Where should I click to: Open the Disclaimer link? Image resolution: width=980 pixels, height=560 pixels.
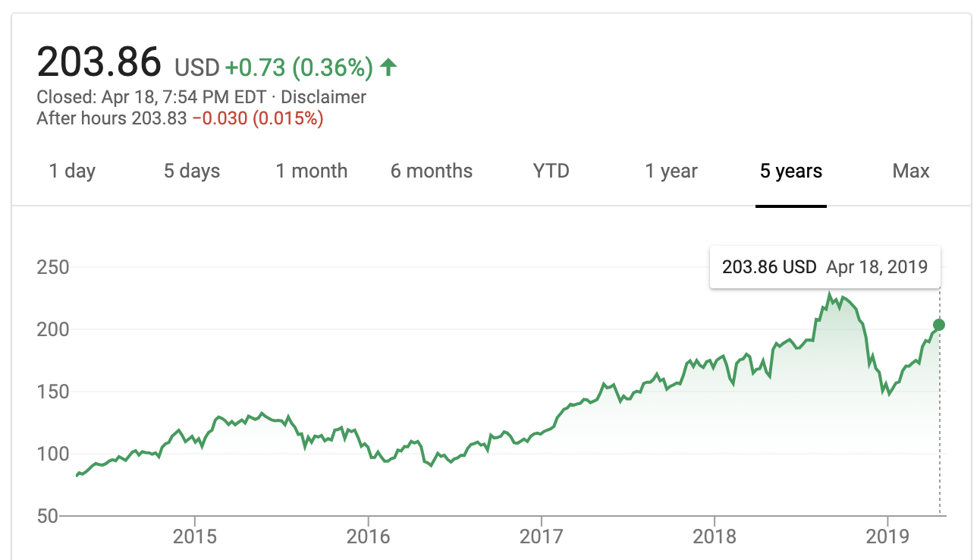coord(324,97)
